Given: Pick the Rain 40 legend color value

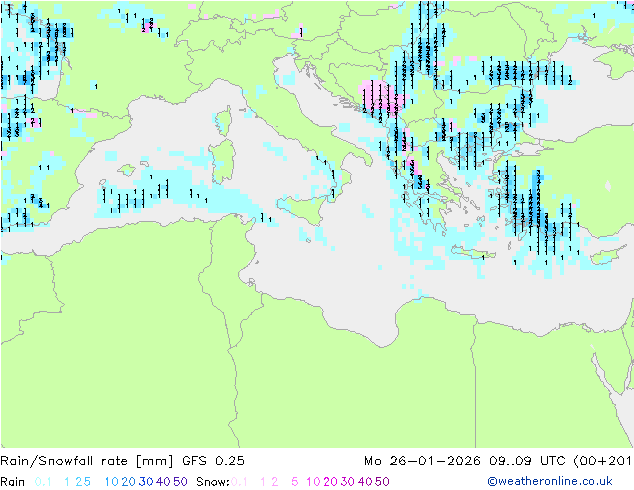Looking at the screenshot, I should (x=163, y=482).
